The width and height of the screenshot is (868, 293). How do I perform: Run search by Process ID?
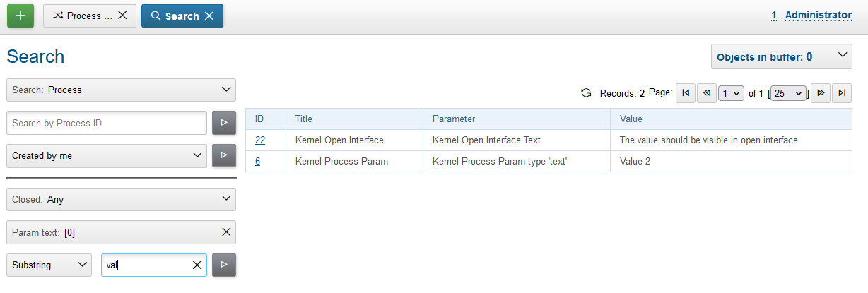[x=223, y=123]
